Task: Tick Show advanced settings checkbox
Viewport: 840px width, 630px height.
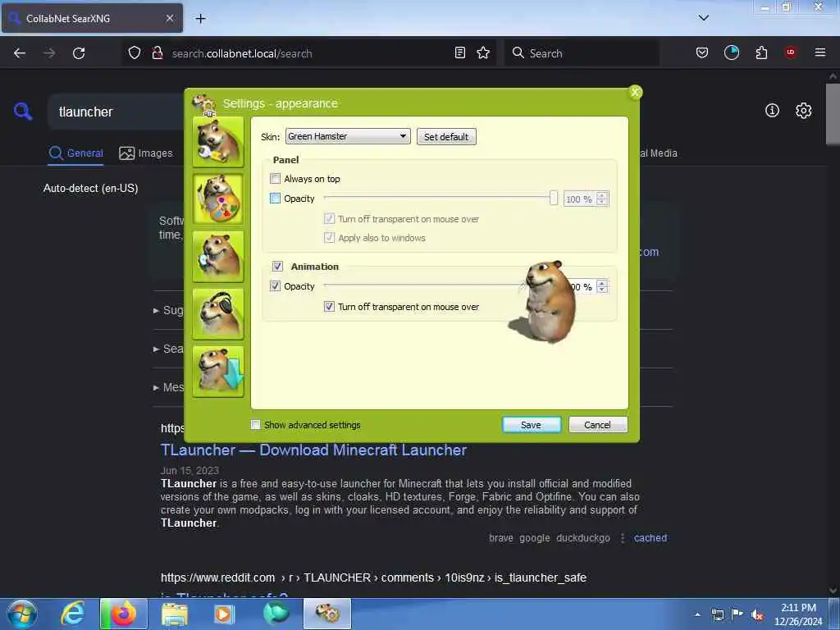Action: 256,425
